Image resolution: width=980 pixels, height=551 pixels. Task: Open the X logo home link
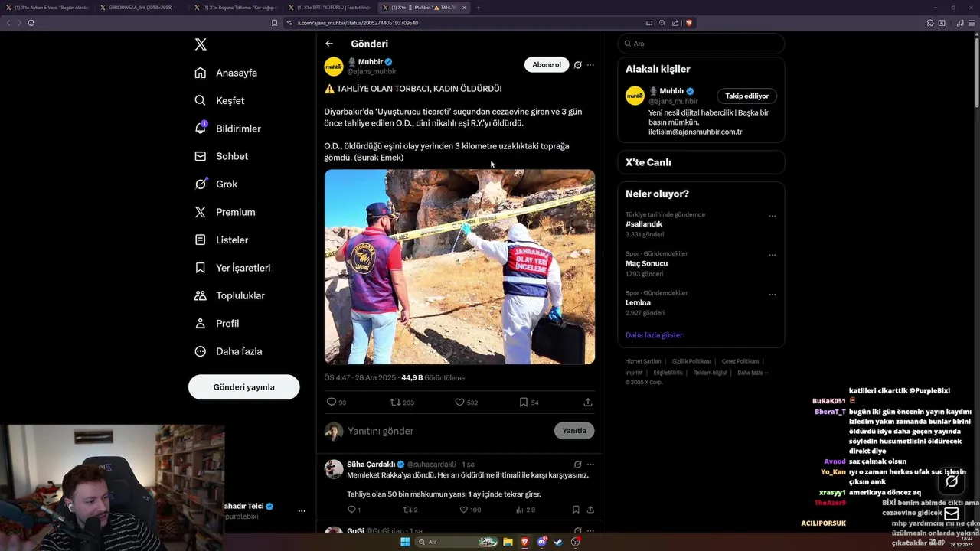tap(201, 44)
